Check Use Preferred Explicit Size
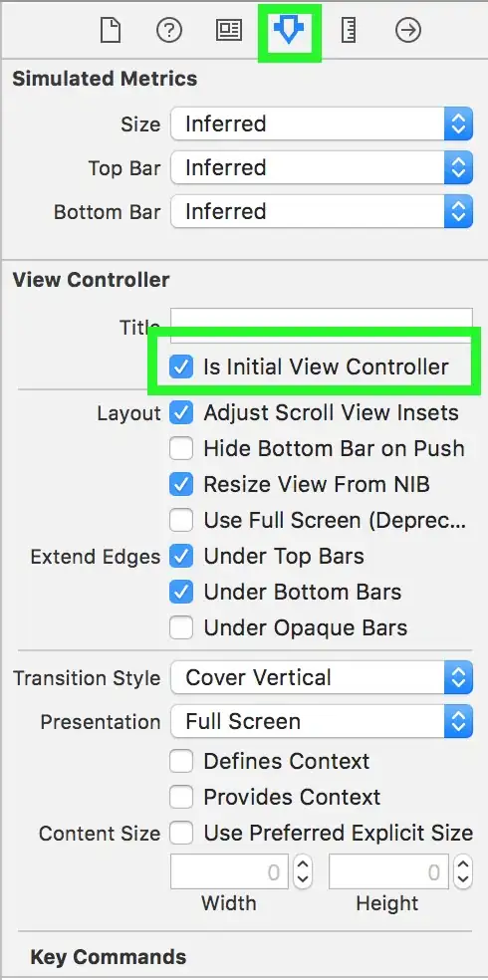Image resolution: width=488 pixels, height=980 pixels. pos(181,834)
